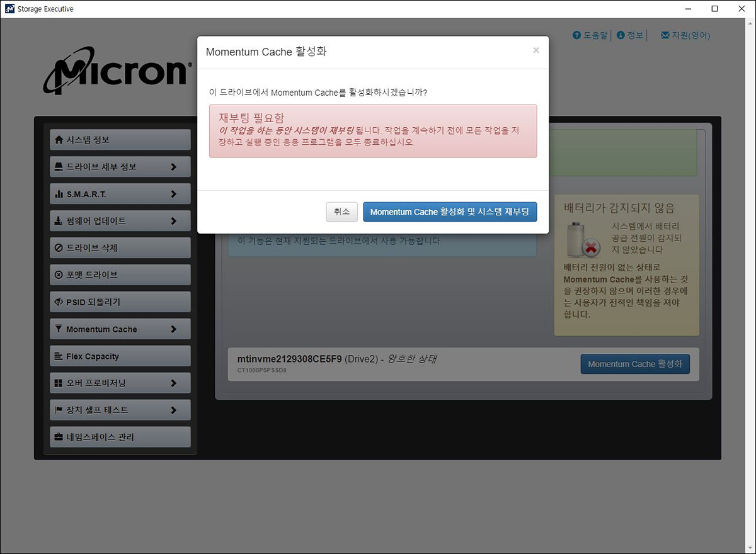The image size is (756, 554).
Task: Click the drive icon beside 드라이브 세부 정보
Action: click(x=59, y=167)
